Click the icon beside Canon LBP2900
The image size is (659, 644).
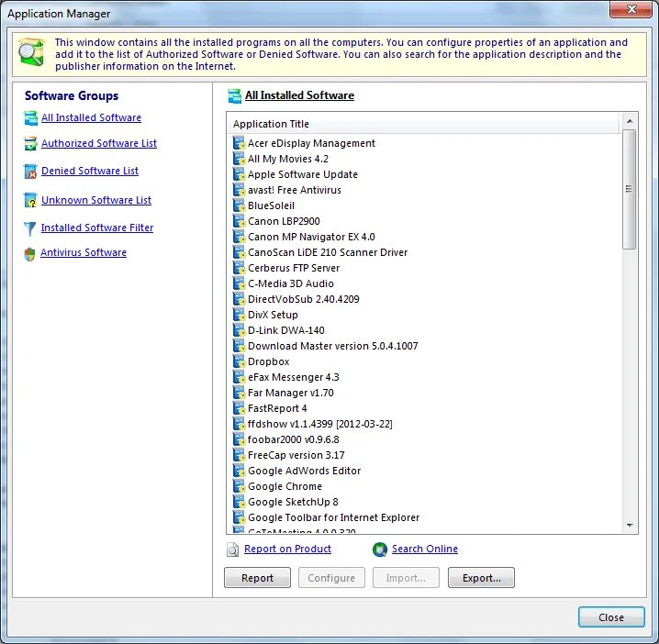pyautogui.click(x=239, y=221)
